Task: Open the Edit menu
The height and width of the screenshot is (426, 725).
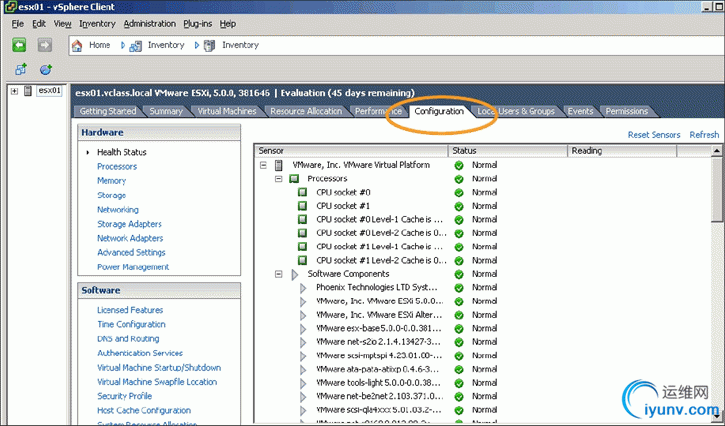Action: (39, 24)
